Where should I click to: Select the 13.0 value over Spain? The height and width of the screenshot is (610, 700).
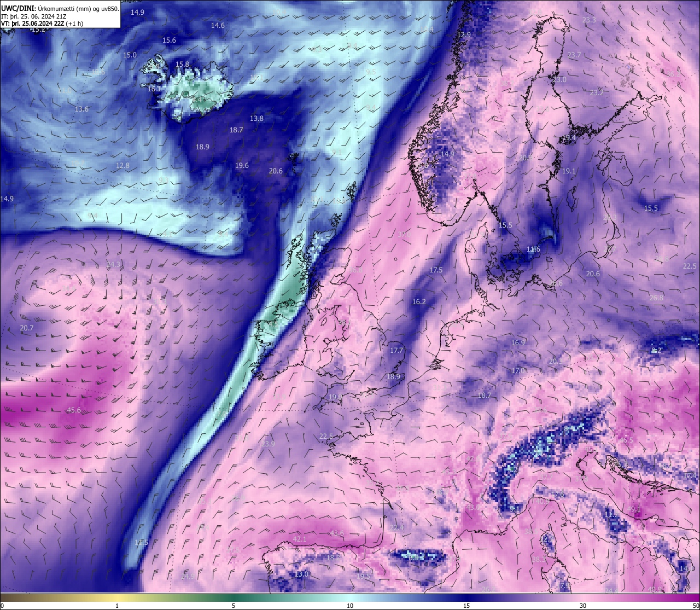coord(302,574)
